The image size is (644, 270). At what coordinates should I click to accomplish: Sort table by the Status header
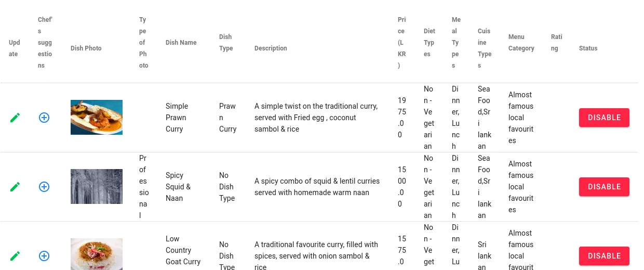coord(588,48)
